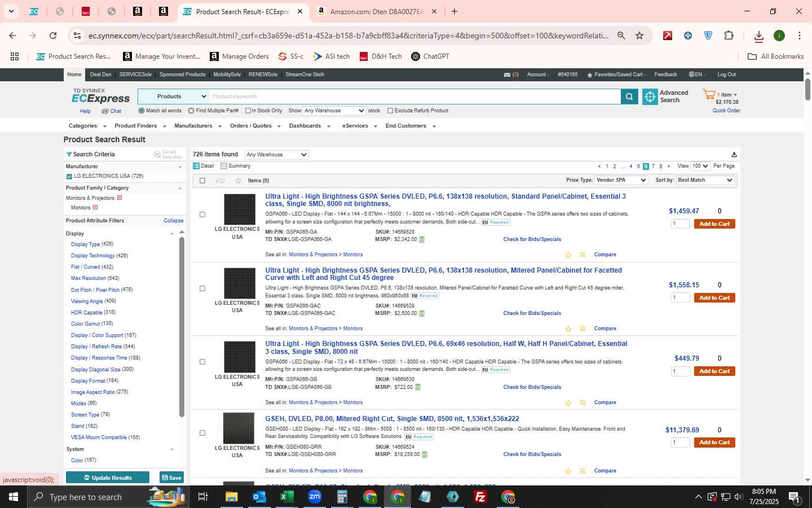Select Match all words radio button
Image resolution: width=812 pixels, height=508 pixels.
point(142,111)
